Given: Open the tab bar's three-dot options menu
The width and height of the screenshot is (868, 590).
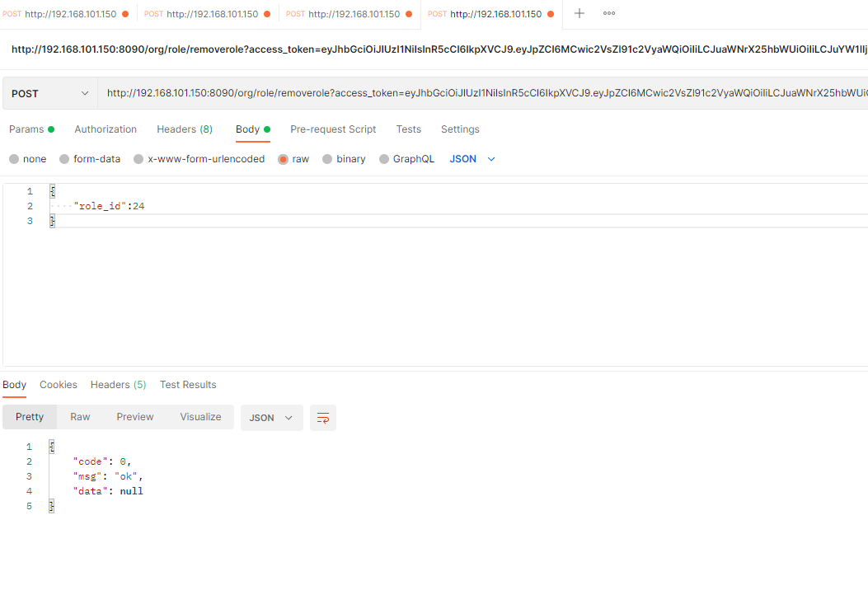Looking at the screenshot, I should (x=609, y=13).
